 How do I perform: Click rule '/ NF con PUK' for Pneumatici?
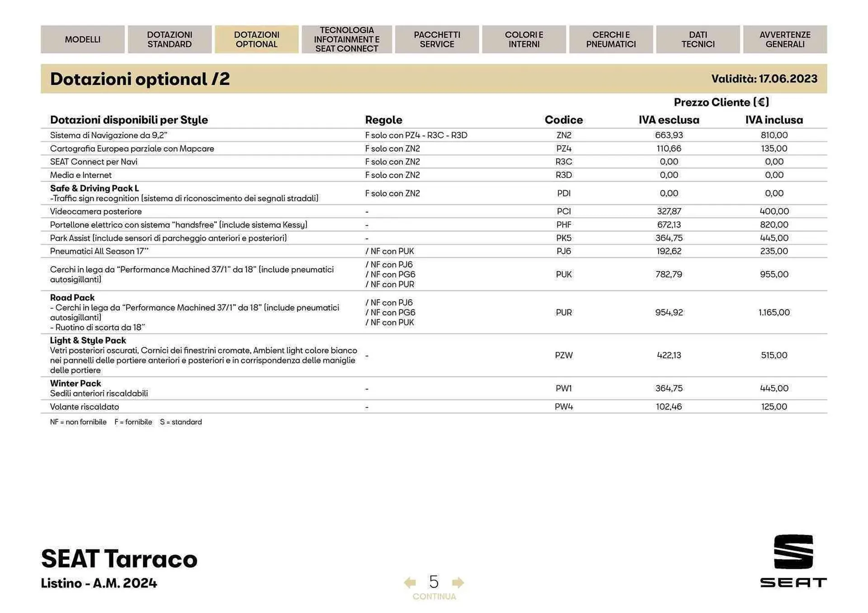pyautogui.click(x=390, y=251)
